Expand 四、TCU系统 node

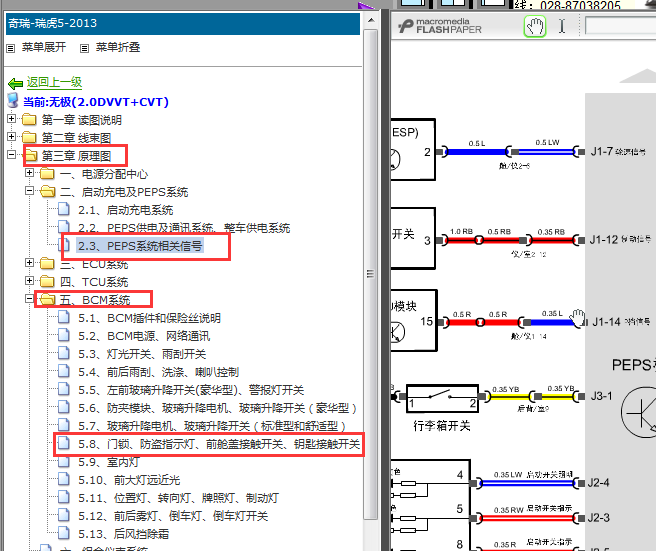pyautogui.click(x=29, y=281)
